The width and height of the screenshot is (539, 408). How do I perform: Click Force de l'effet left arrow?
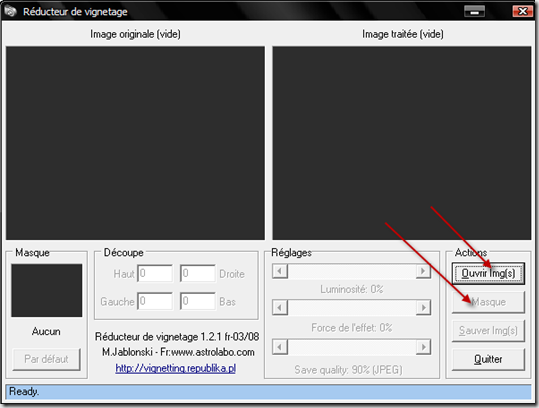click(280, 307)
